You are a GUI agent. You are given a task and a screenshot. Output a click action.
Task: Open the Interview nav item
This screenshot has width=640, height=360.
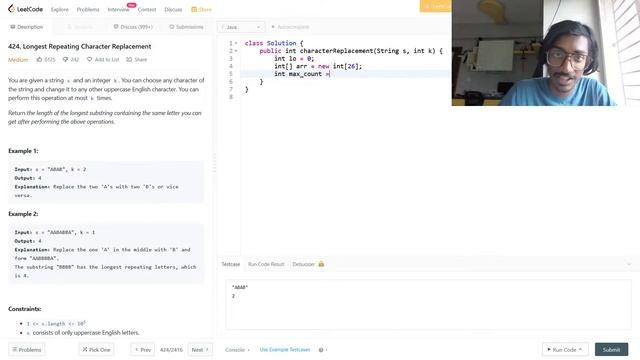click(x=118, y=9)
